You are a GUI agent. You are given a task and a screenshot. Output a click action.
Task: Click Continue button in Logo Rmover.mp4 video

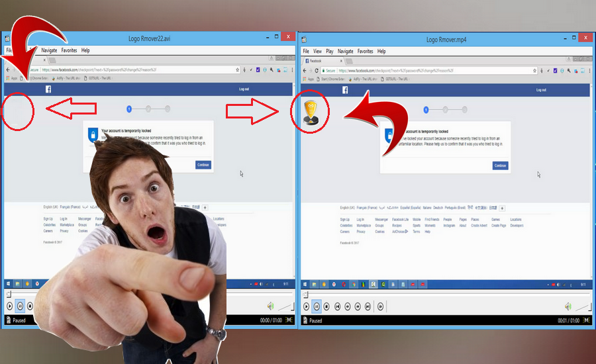(500, 165)
